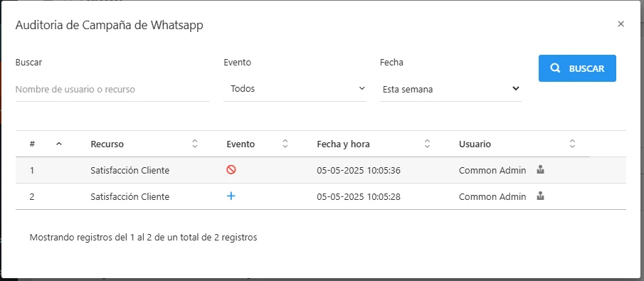
Task: Click the row number 1 cell
Action: click(32, 170)
